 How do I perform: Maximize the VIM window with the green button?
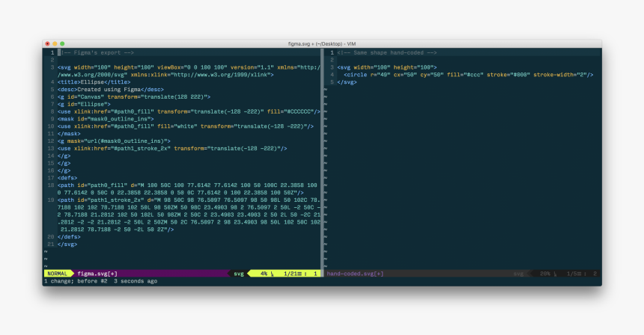click(x=62, y=43)
